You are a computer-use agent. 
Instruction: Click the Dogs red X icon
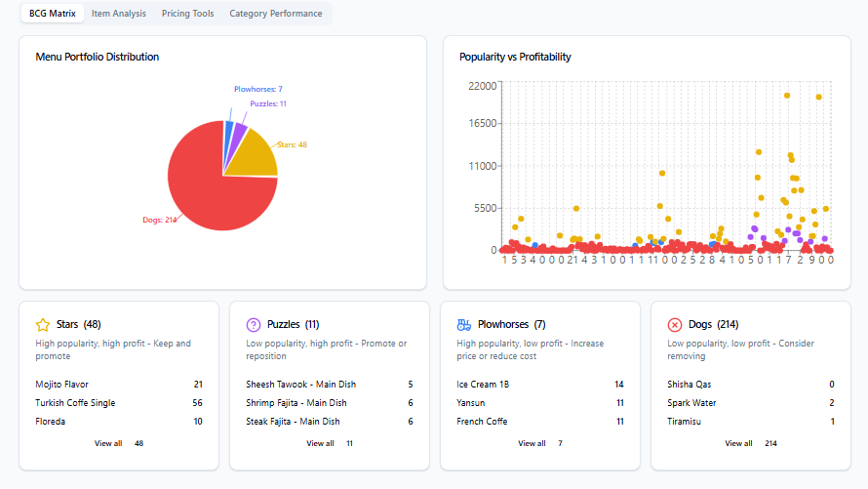(x=674, y=324)
